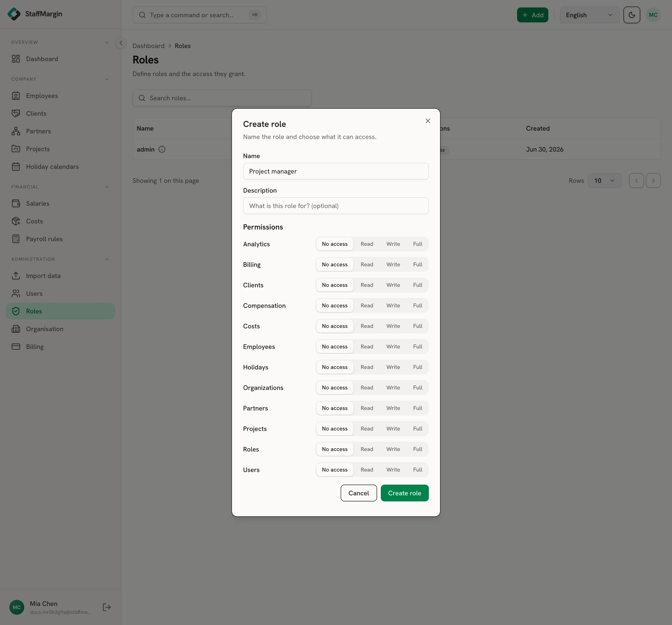Open the Clients handshake icon in sidebar

[16, 114]
